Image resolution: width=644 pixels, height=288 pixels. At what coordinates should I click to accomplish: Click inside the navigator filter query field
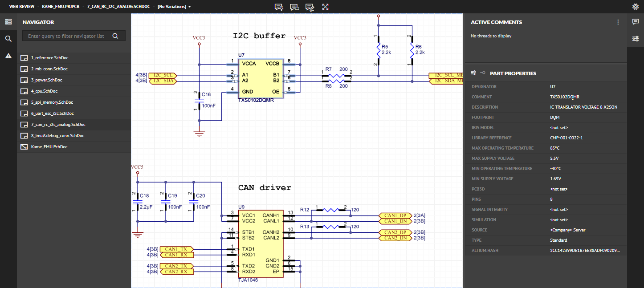(x=67, y=36)
